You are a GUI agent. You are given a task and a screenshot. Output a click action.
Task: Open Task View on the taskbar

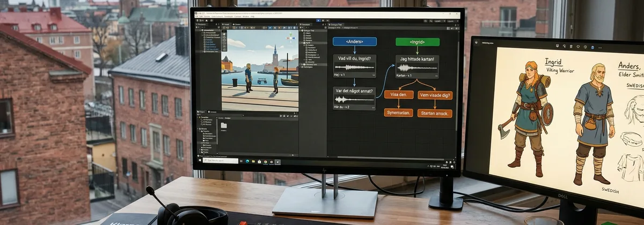point(241,160)
